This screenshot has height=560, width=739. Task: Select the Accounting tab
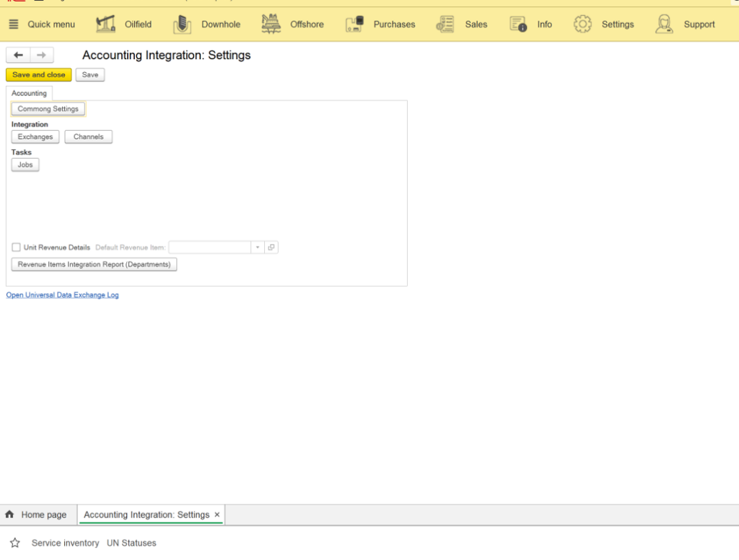(x=29, y=93)
